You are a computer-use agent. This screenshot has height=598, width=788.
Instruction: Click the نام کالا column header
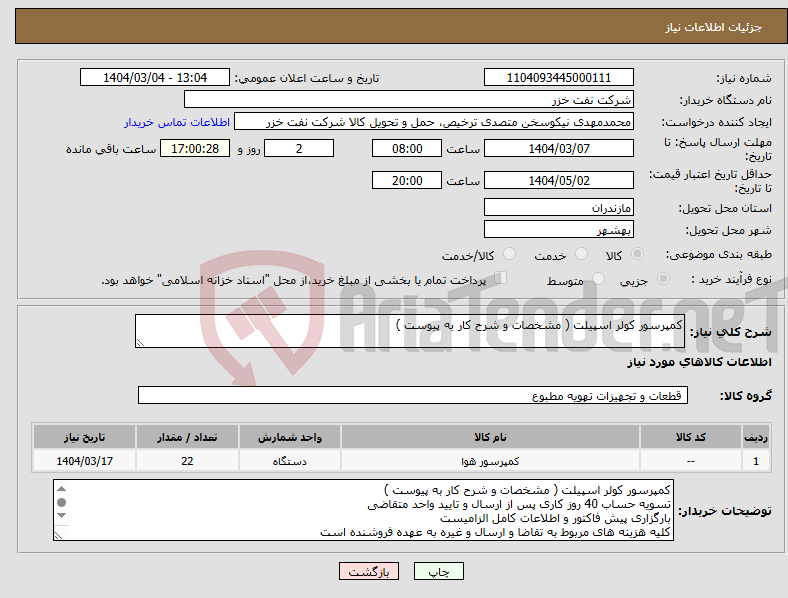pos(490,437)
